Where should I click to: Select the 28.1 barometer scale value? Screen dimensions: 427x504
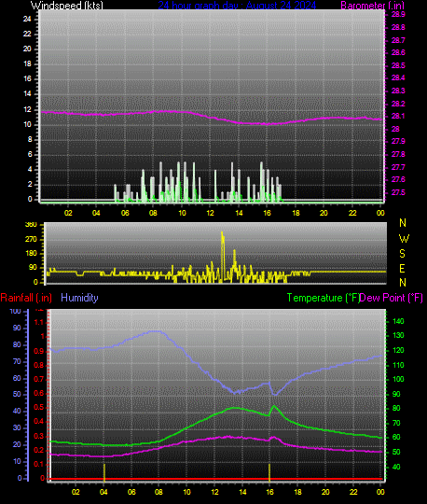coord(398,116)
